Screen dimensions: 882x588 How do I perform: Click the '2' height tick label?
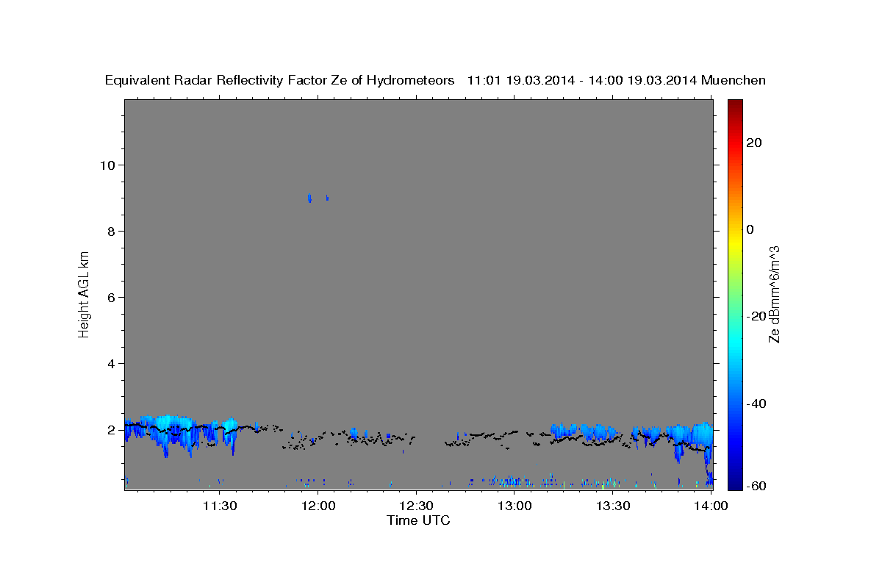coord(110,429)
